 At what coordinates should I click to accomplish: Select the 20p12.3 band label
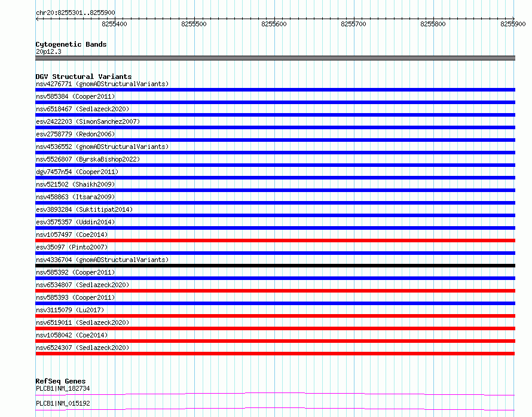(48, 51)
